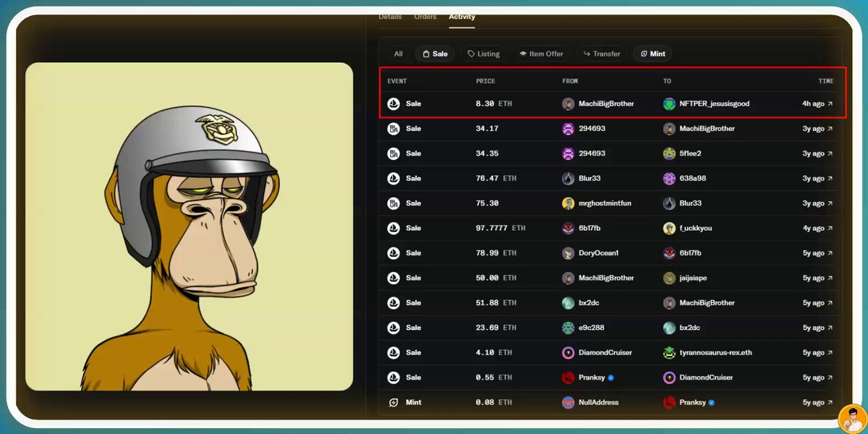The width and height of the screenshot is (868, 434).
Task: Click the PRICE column header
Action: (485, 81)
